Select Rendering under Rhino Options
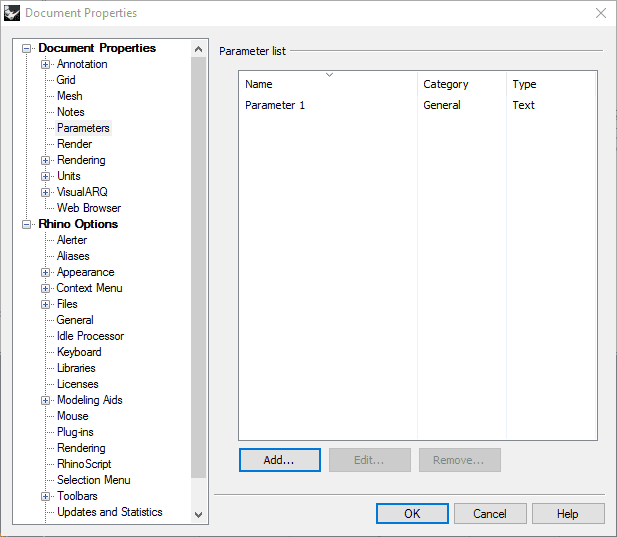This screenshot has width=617, height=537. point(81,448)
